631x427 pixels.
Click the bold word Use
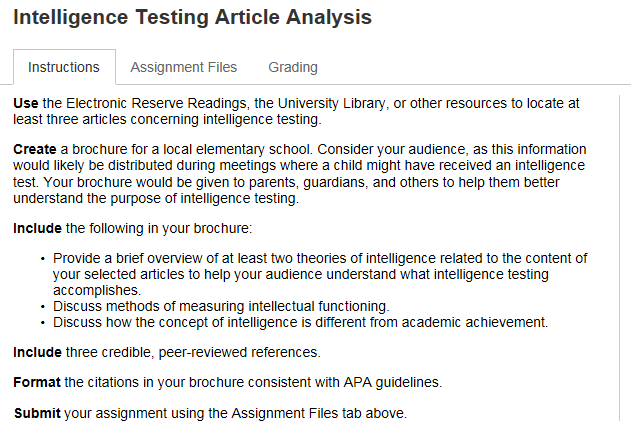[26, 103]
